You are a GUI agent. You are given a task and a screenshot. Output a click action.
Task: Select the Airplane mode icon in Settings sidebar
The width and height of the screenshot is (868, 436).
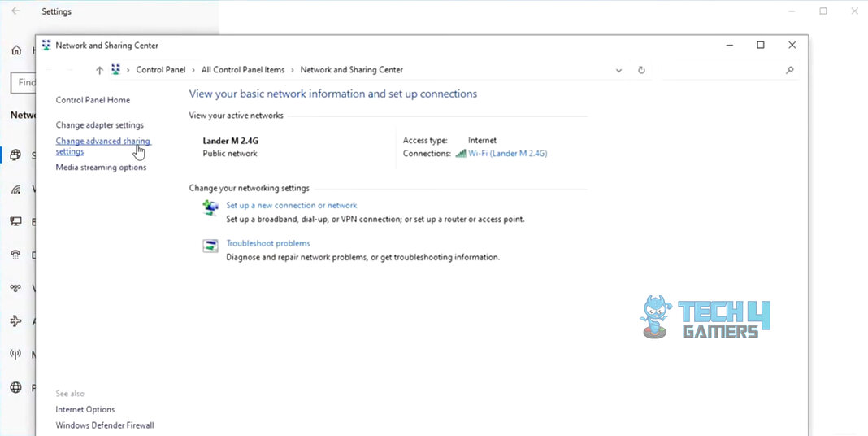coord(15,321)
